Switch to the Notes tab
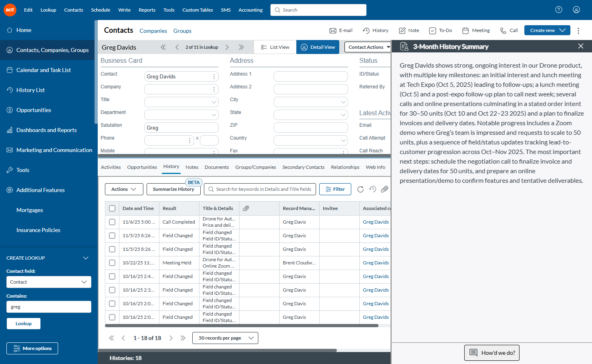Viewport: 592px width, 364px height. point(192,167)
